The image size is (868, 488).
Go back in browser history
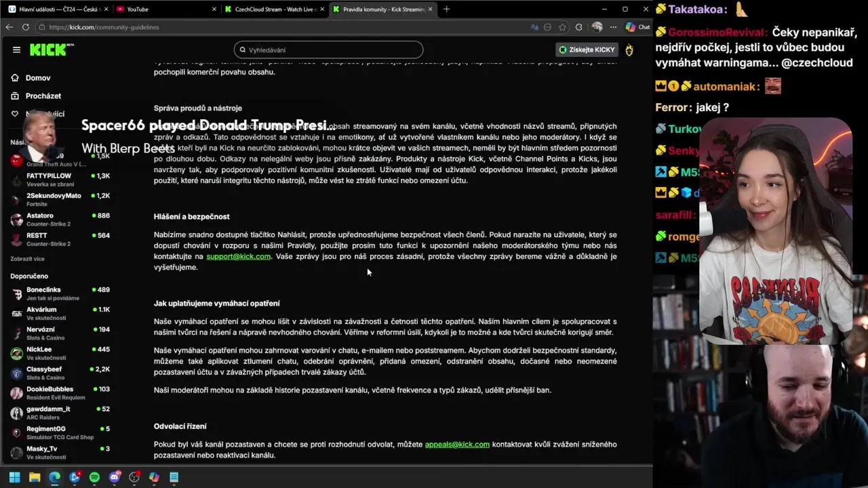tap(9, 27)
